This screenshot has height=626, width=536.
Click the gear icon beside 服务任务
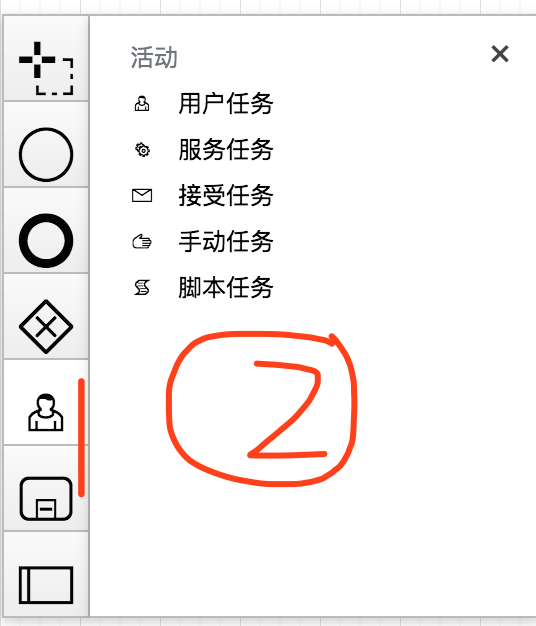pyautogui.click(x=142, y=150)
